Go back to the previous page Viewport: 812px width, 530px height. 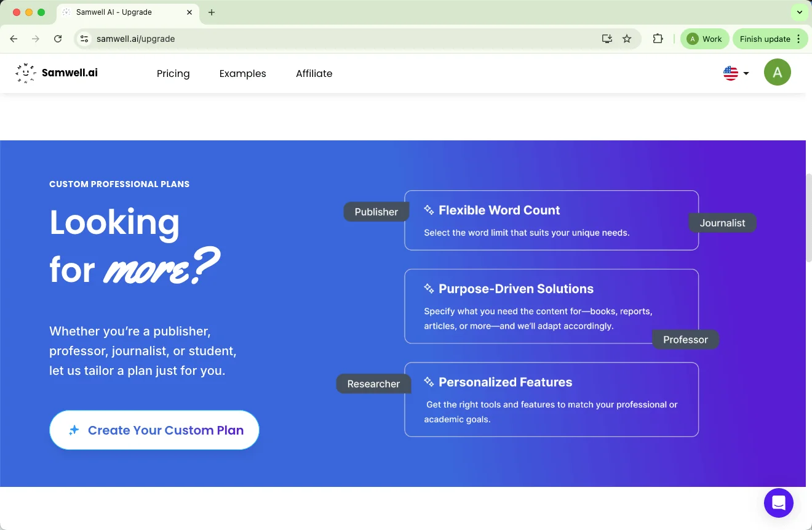click(x=14, y=39)
